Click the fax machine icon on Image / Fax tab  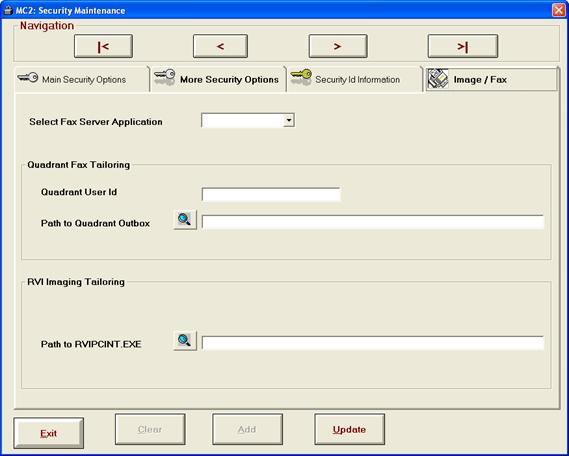(438, 79)
